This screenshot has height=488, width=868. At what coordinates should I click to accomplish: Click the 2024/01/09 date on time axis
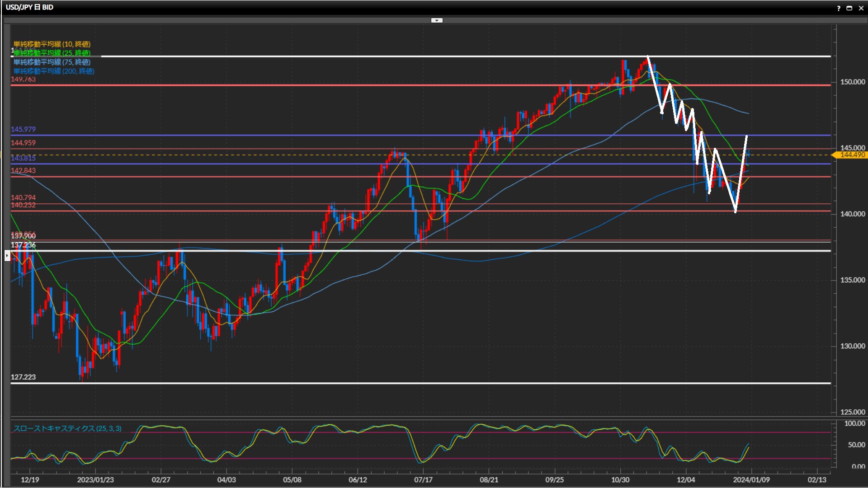751,479
